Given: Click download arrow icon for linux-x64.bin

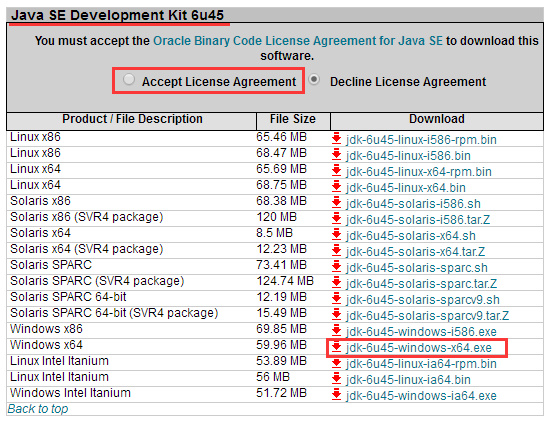Looking at the screenshot, I should [336, 186].
